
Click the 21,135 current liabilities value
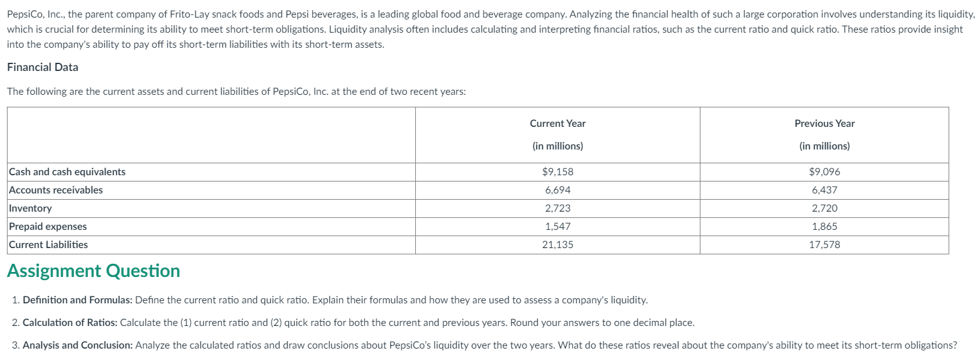557,245
